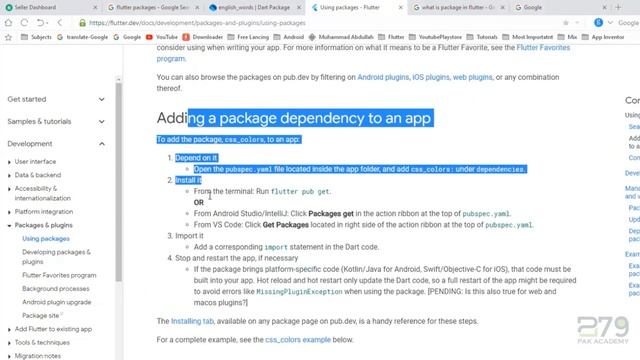640x360 pixels.
Task: Open the YouTube bookmark
Action: (162, 37)
